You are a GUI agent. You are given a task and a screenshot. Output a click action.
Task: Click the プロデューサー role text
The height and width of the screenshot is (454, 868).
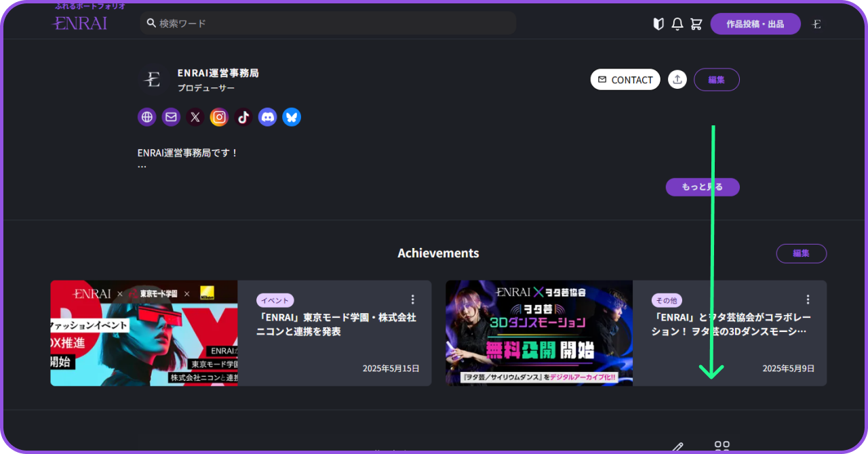[206, 88]
